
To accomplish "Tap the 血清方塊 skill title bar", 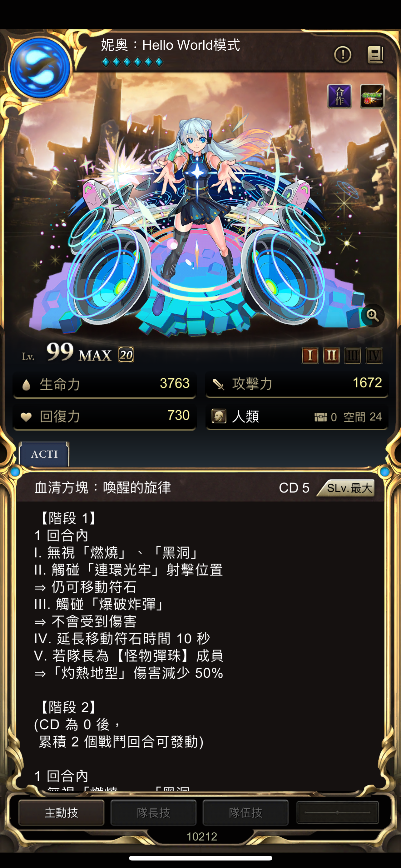I will coord(200,487).
